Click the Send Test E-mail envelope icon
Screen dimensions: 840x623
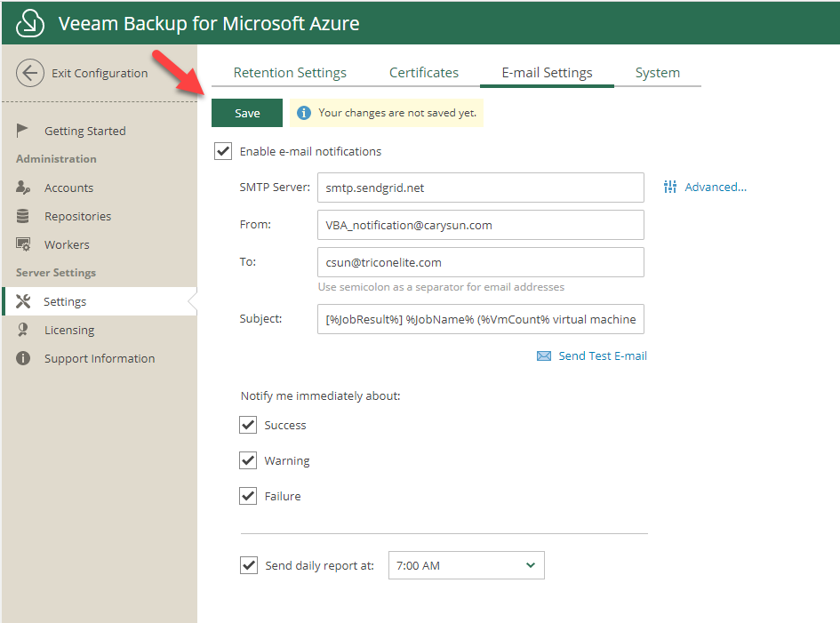(544, 355)
